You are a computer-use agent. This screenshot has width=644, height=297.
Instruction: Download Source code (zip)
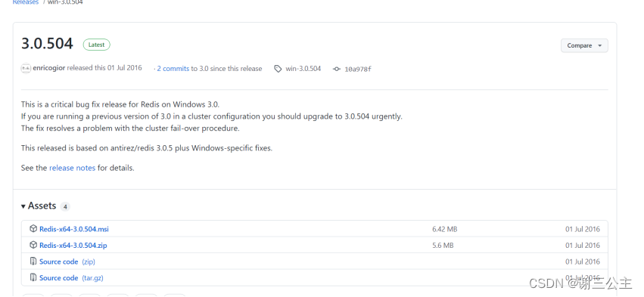[67, 261]
